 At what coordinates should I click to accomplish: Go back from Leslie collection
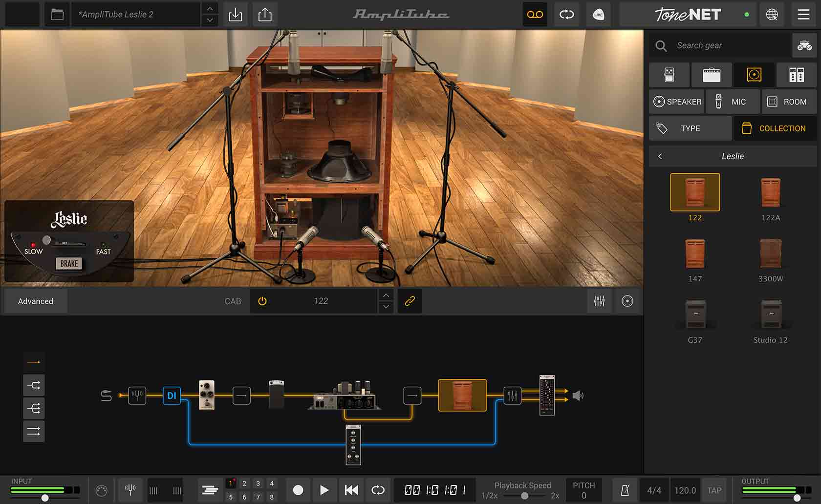[660, 156]
